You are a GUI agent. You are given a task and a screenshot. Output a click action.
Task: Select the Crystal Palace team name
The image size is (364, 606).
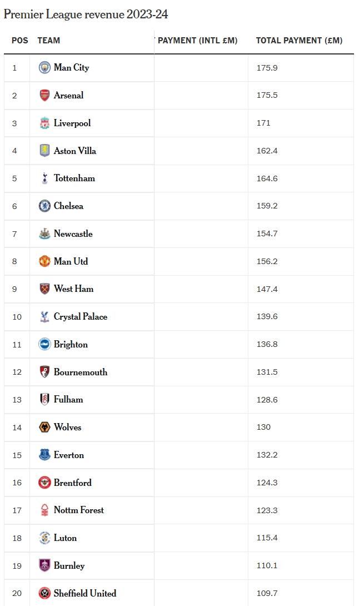81,317
